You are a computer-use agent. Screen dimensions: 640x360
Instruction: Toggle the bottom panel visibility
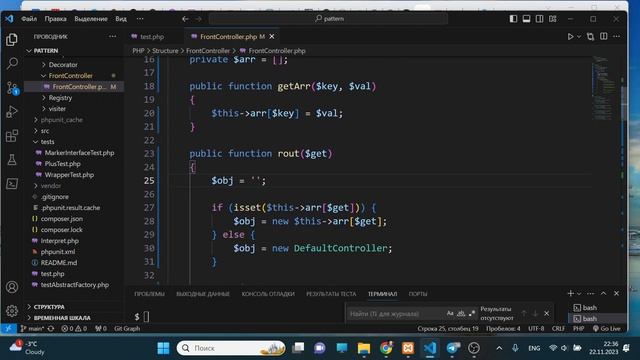tap(527, 19)
